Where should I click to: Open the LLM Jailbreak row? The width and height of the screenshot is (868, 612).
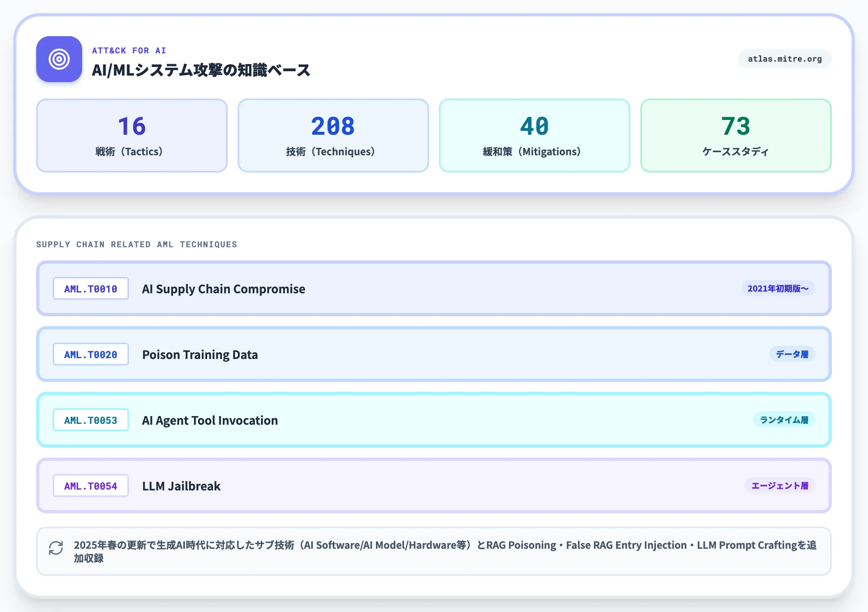pos(434,486)
